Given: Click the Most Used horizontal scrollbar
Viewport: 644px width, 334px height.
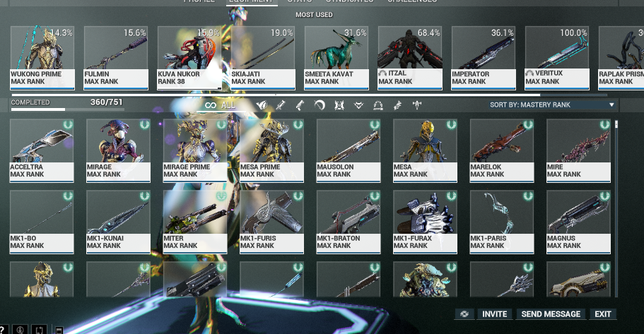Looking at the screenshot, I should [283, 94].
